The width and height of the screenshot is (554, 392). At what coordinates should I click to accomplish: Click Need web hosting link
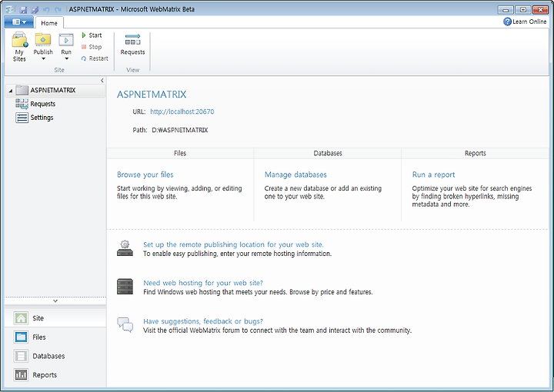pyautogui.click(x=203, y=283)
